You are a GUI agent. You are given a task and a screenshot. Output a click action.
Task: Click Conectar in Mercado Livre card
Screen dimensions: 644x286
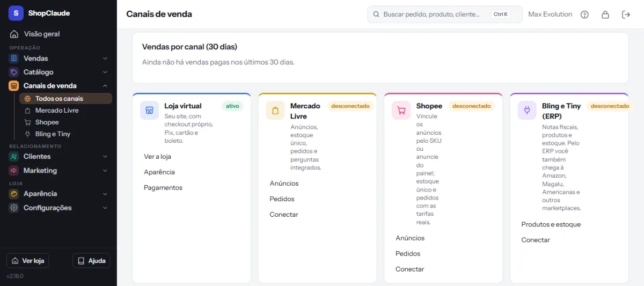point(284,215)
